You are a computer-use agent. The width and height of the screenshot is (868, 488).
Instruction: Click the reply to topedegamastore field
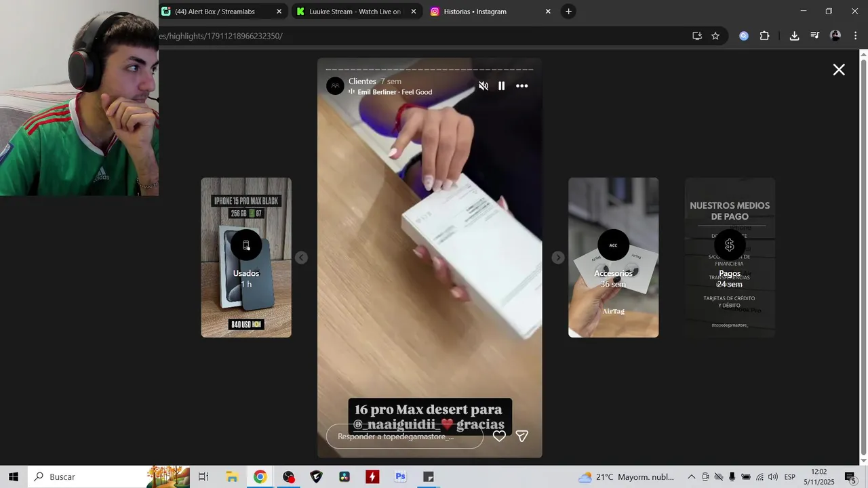[405, 436]
